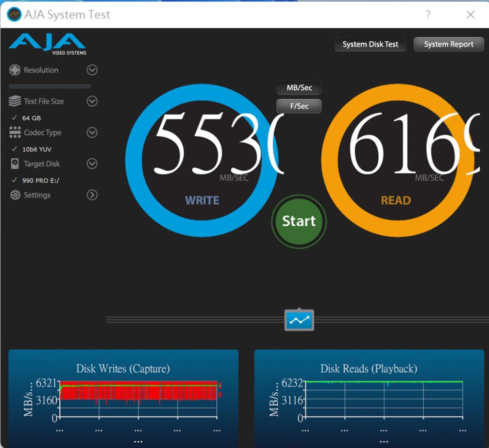Click the Disk Writes (Capture) graph
Viewport: 489px width, 448px height.
click(x=123, y=398)
